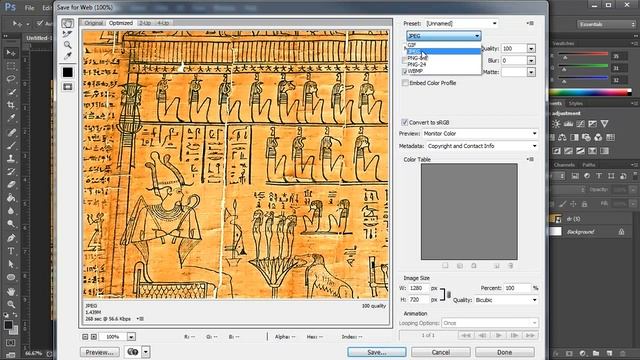Toggle slices visibility button in dialog
Viewport: 640px width, 360px height.
click(67, 87)
